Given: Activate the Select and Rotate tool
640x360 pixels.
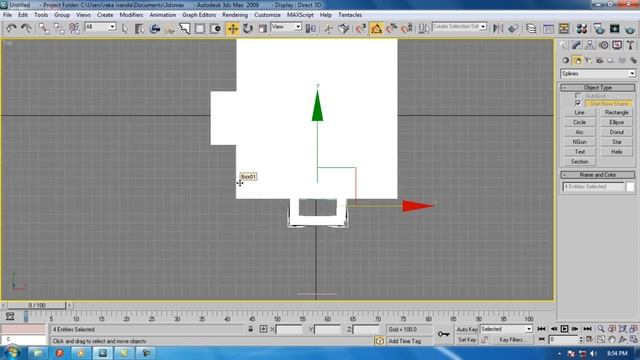Looking at the screenshot, I should point(248,28).
